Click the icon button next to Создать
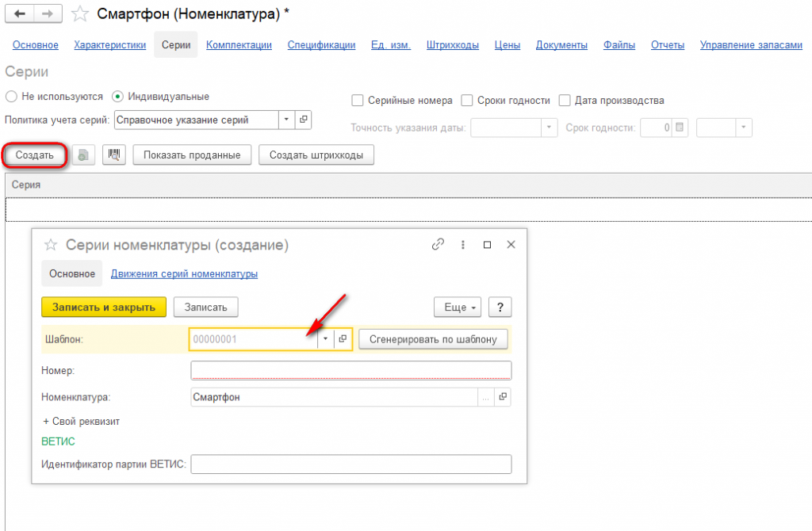This screenshot has height=531, width=812. pos(83,155)
